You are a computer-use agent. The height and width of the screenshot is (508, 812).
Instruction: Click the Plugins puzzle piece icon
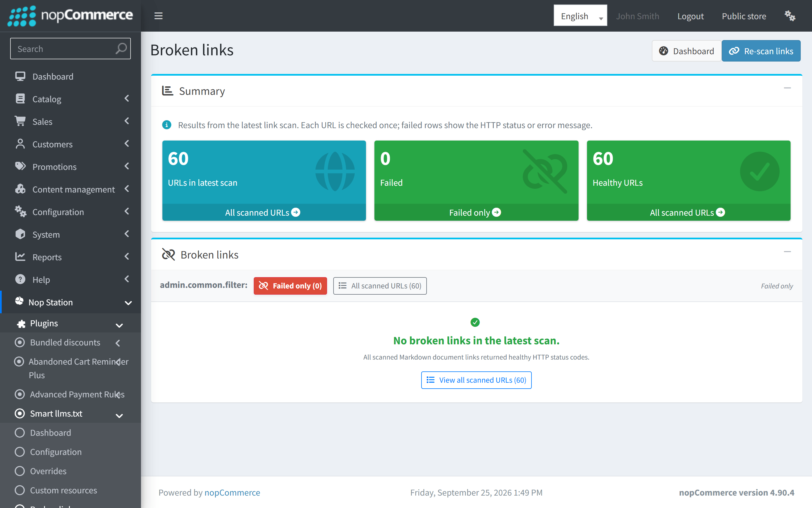pyautogui.click(x=21, y=323)
